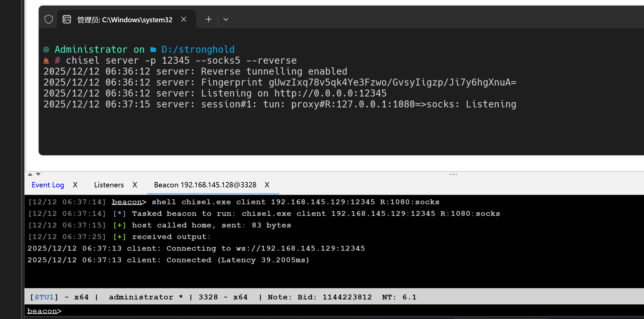Viewport: 644px width, 319px height.
Task: Close the Beacon 192.168.145.128@3328 tab
Action: 267,185
